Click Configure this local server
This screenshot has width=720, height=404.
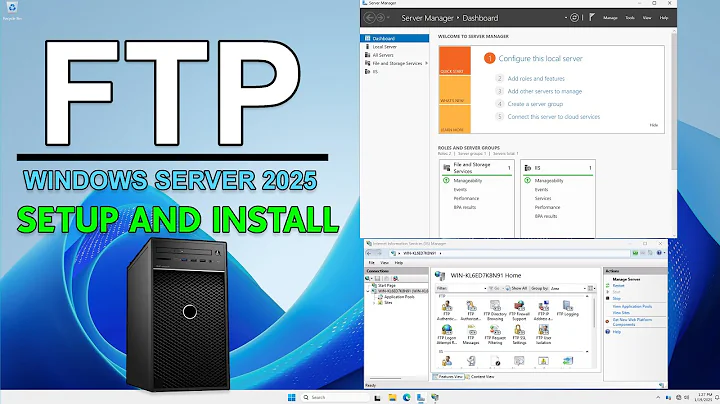(540, 59)
